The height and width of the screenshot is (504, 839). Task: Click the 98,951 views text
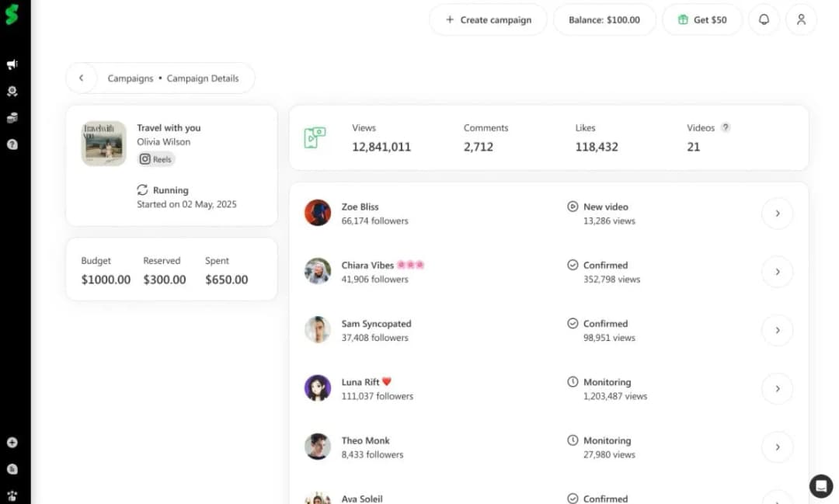[x=609, y=338]
